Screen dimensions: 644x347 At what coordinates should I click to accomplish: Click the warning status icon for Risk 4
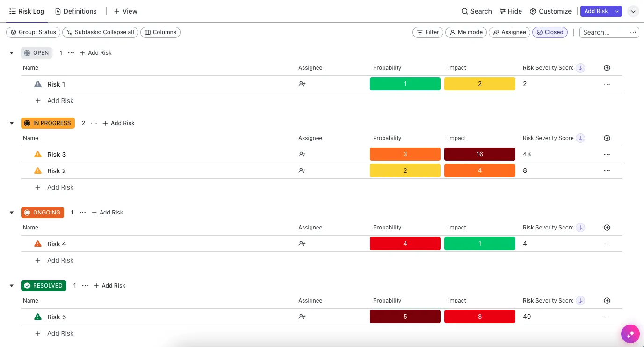coord(38,244)
